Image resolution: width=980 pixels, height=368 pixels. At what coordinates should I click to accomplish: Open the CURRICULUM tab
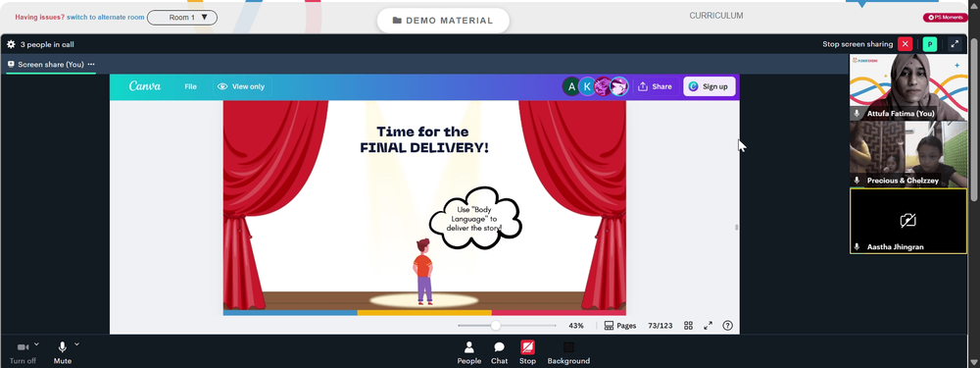(716, 16)
